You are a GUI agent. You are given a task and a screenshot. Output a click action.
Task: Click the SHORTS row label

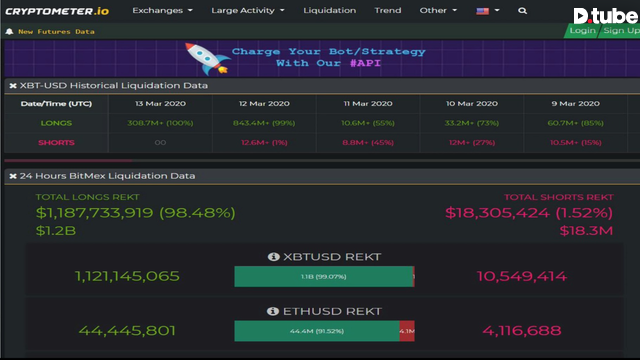coord(56,142)
